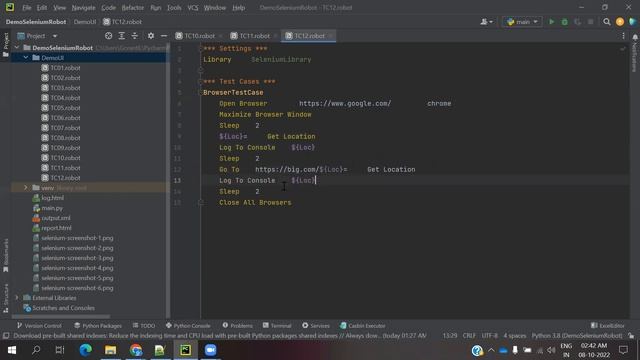Viewport: 640px width, 360px height.
Task: Open Version Control tool window
Action: pyautogui.click(x=39, y=326)
